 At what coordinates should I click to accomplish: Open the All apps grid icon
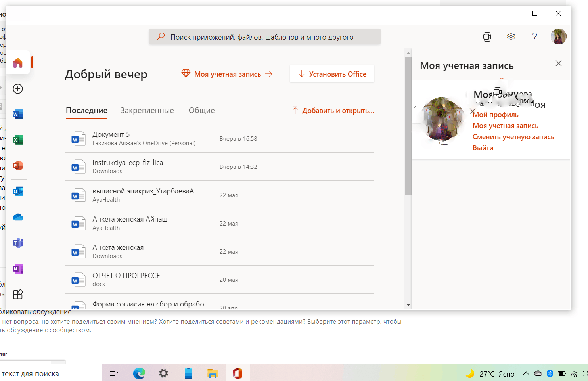[x=18, y=294]
